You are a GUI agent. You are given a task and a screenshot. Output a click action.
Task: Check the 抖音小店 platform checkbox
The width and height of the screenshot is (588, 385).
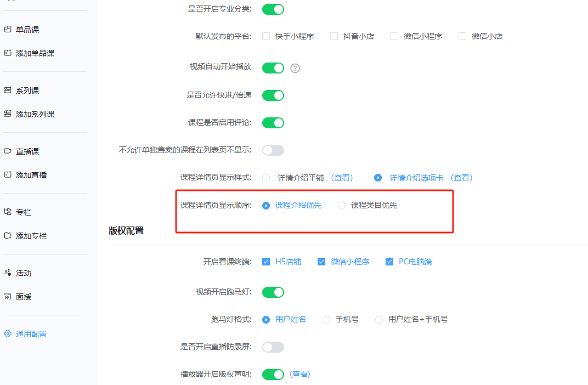coord(333,36)
